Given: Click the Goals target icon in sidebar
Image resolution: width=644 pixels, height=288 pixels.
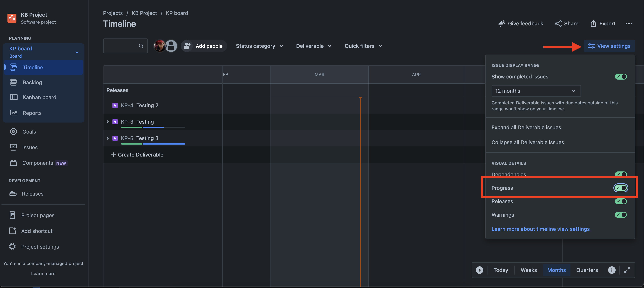Looking at the screenshot, I should click(13, 131).
